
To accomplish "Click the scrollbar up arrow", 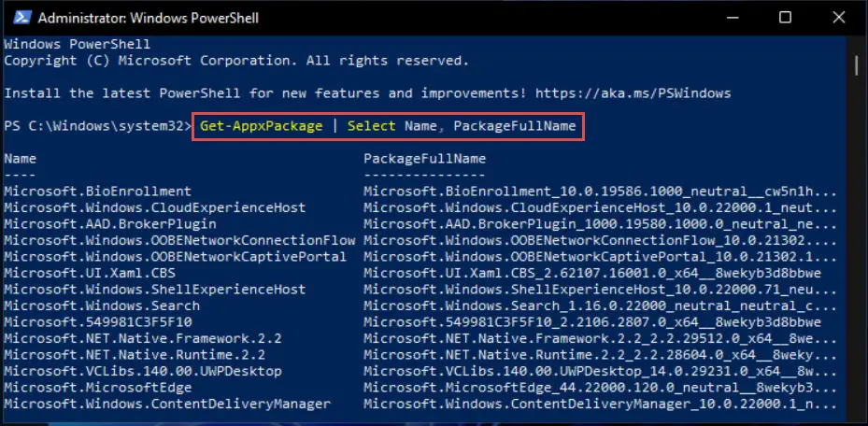I will pos(858,43).
